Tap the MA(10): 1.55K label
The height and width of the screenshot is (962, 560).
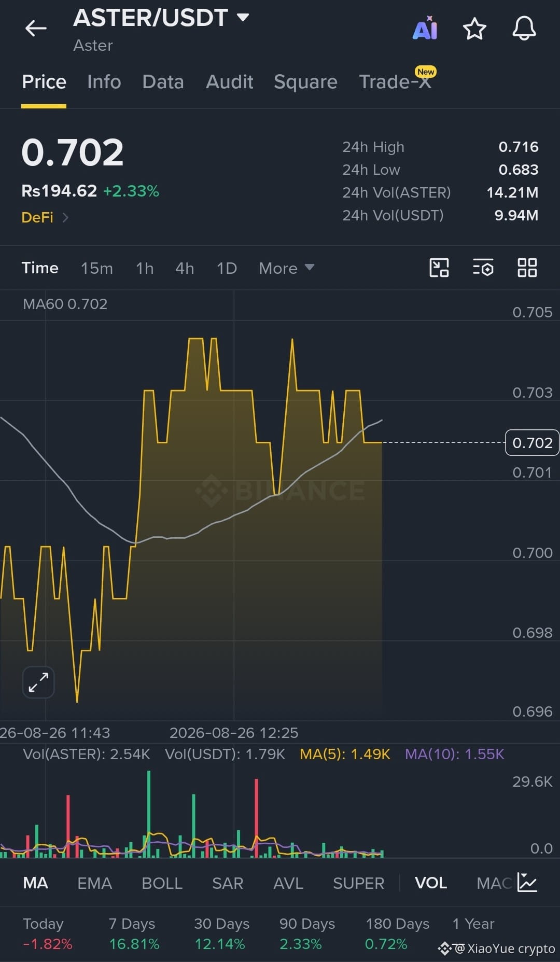tap(455, 754)
